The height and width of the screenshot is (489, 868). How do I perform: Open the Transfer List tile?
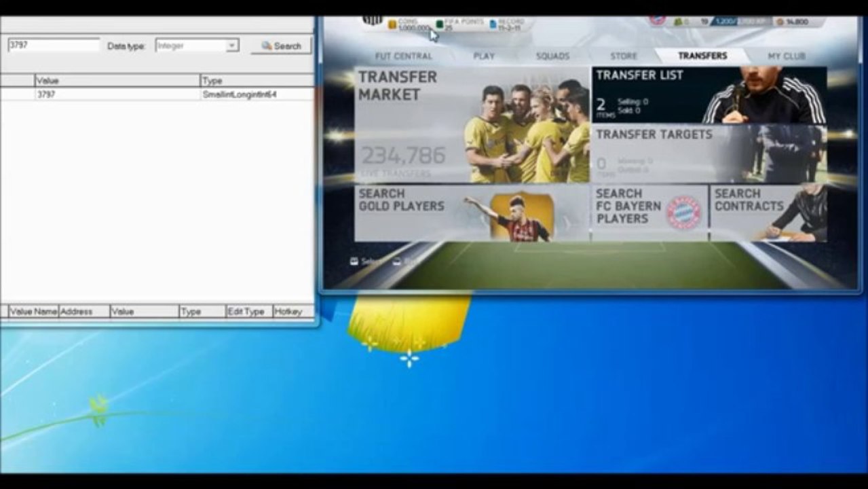[x=709, y=95]
